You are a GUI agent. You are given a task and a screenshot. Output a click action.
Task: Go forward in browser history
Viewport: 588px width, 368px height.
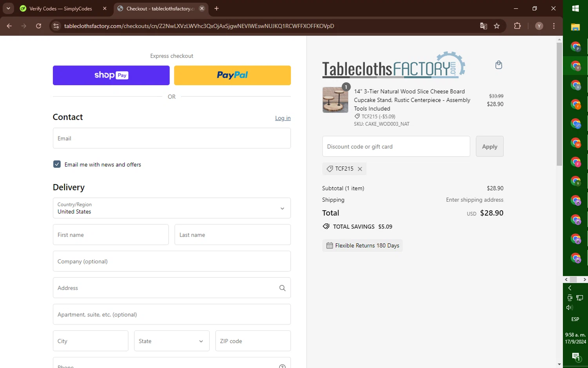pos(24,26)
